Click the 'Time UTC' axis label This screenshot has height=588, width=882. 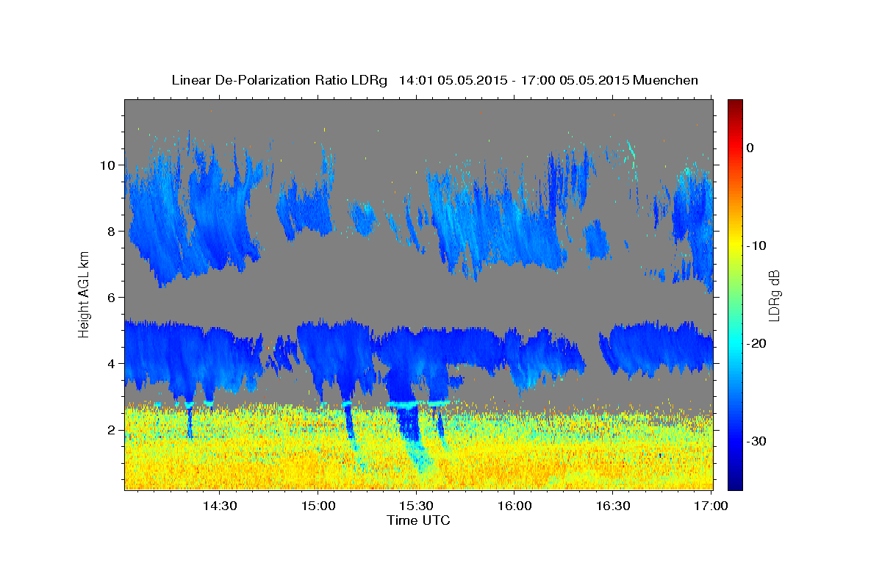point(418,520)
